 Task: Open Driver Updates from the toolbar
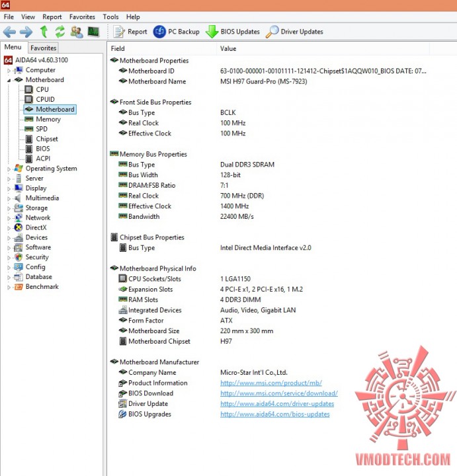pyautogui.click(x=294, y=32)
